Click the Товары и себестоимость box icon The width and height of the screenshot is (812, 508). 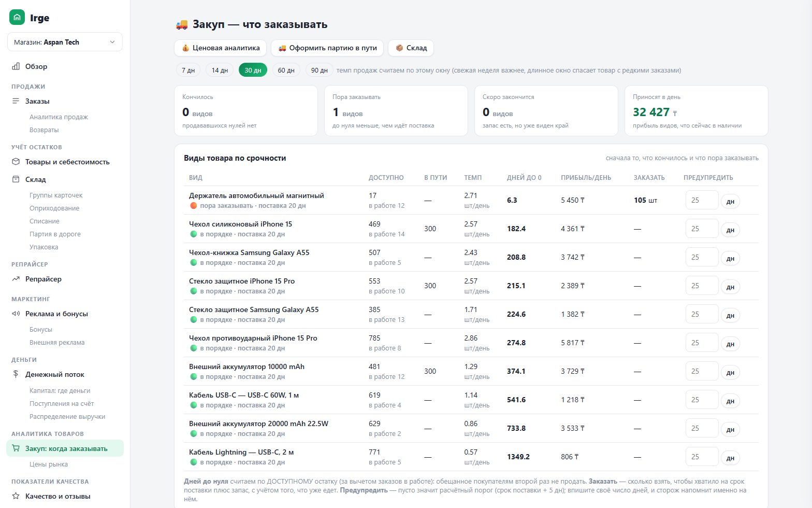(16, 162)
